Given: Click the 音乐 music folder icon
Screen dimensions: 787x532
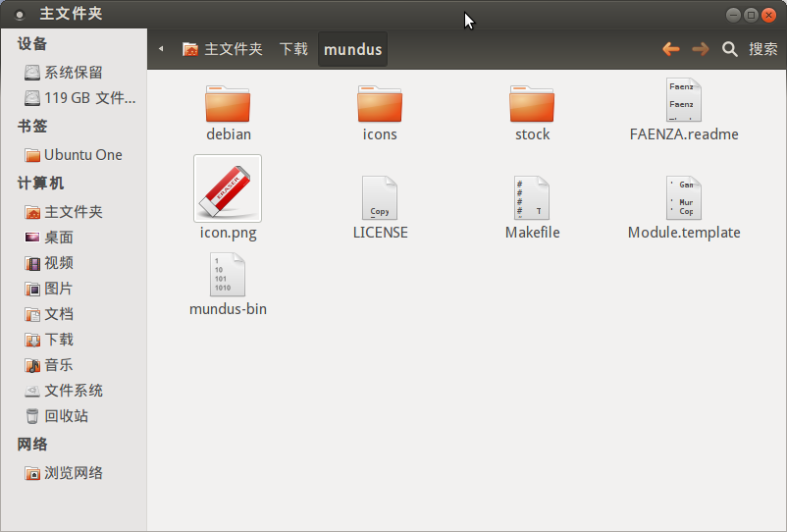Looking at the screenshot, I should pos(32,365).
